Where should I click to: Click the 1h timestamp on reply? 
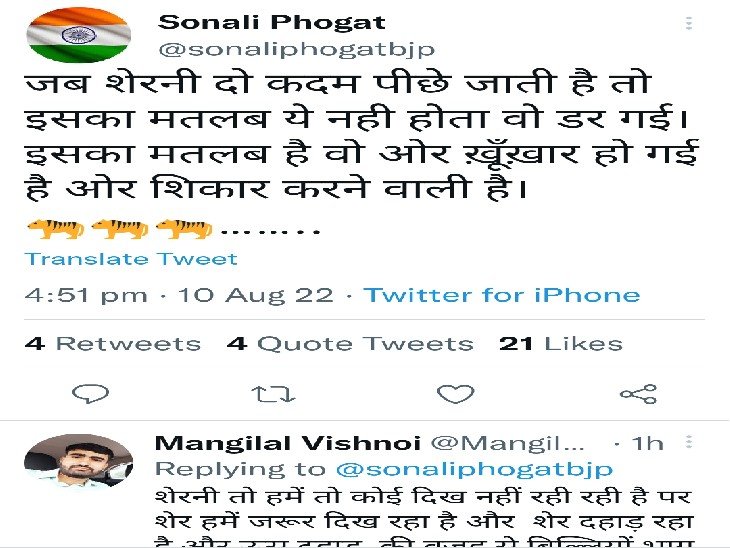click(647, 443)
